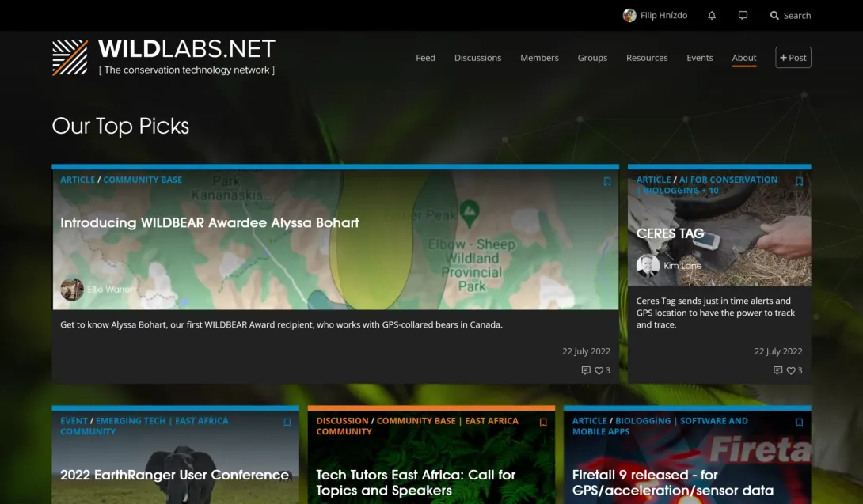
Task: Click BIOLOGGING tag on Firetail card
Action: tap(643, 420)
